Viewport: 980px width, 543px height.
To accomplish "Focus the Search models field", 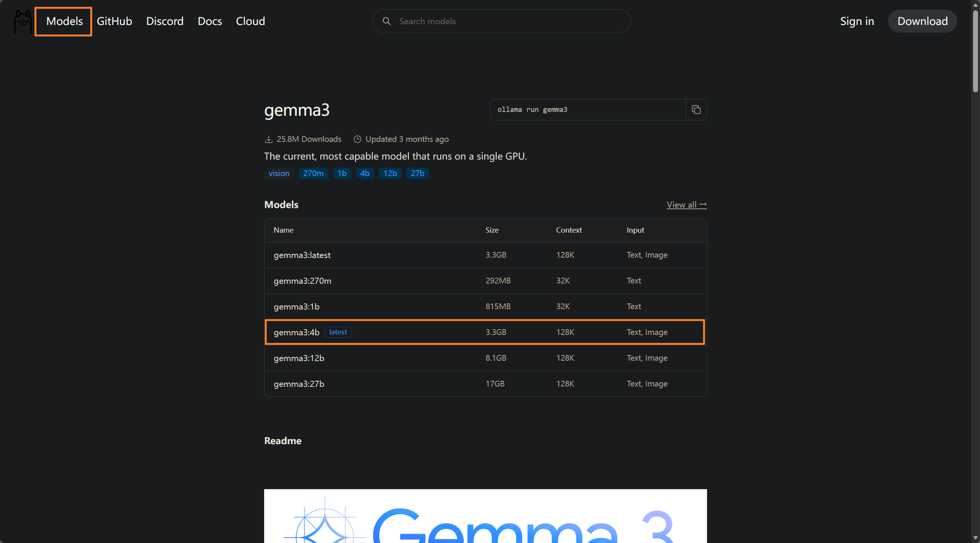I will tap(507, 21).
